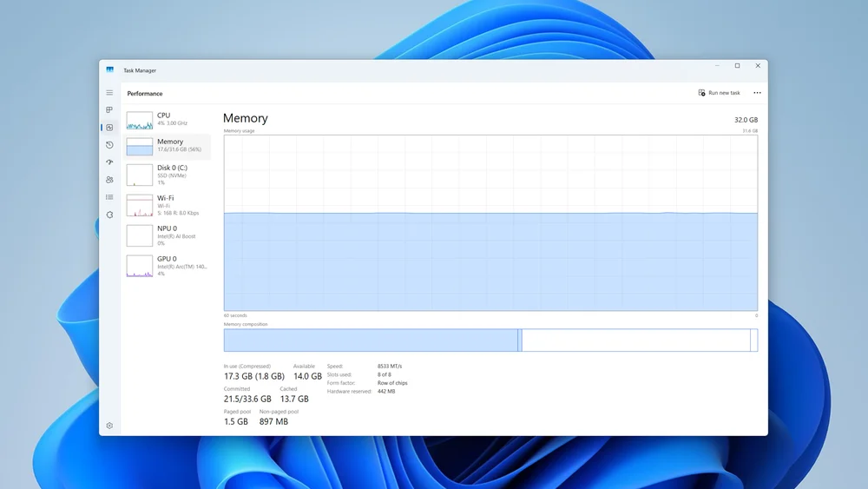Click the Cached value 13.7 GB
868x489 pixels.
point(294,399)
